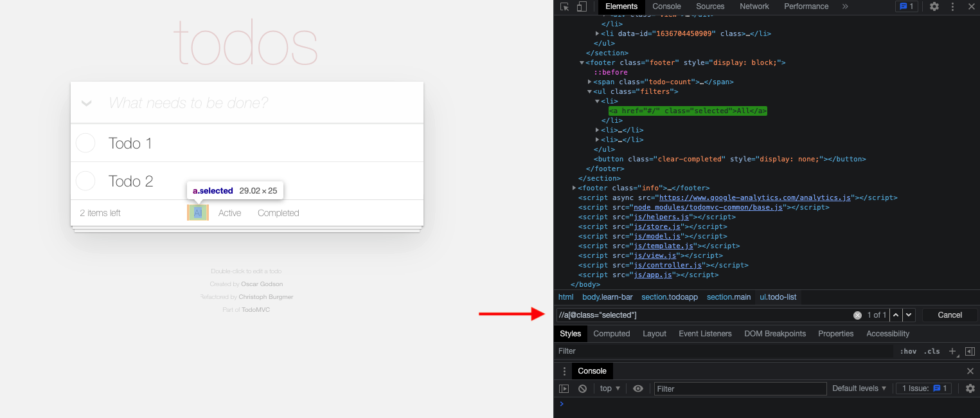980x418 pixels.
Task: Close the DevTools panel
Action: (x=971, y=6)
